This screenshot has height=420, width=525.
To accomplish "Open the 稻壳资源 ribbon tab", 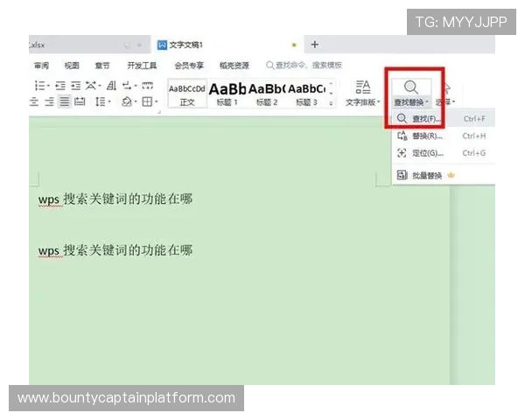I will [x=234, y=66].
